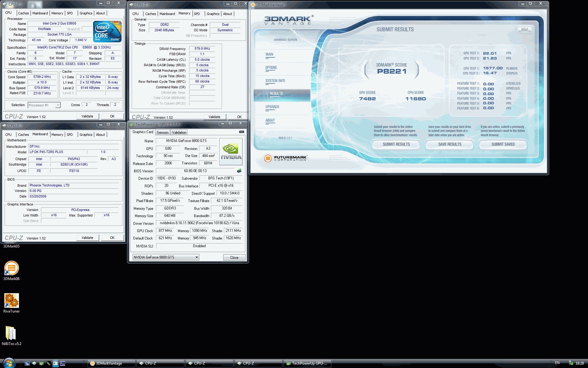Click the mainboard model LP DK P45-T2RS PLUS
The height and width of the screenshot is (368, 588).
57,152
